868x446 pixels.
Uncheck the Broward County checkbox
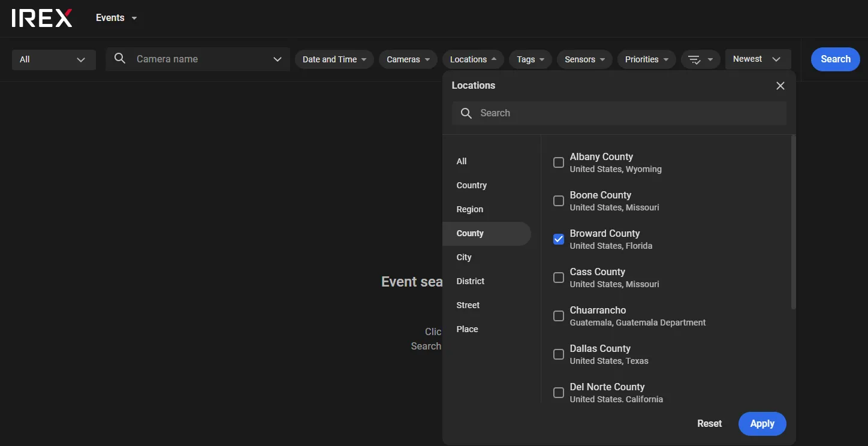(559, 239)
